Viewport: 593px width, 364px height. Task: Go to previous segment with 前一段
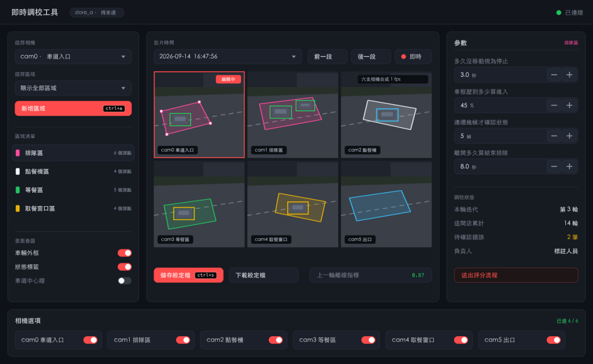click(x=327, y=57)
